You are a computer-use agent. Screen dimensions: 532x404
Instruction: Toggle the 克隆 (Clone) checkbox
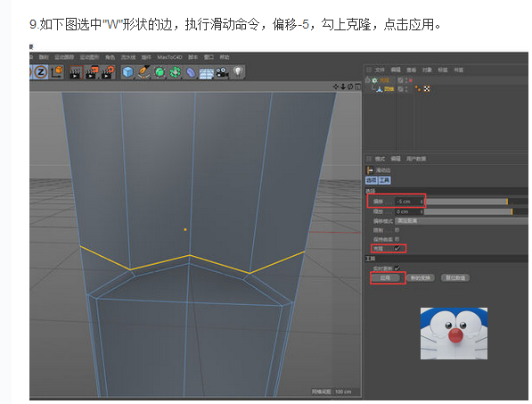[397, 249]
